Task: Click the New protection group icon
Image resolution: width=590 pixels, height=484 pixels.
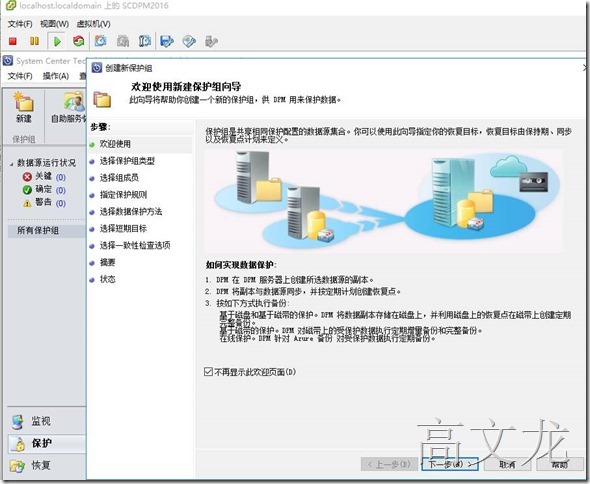Action: click(x=23, y=102)
